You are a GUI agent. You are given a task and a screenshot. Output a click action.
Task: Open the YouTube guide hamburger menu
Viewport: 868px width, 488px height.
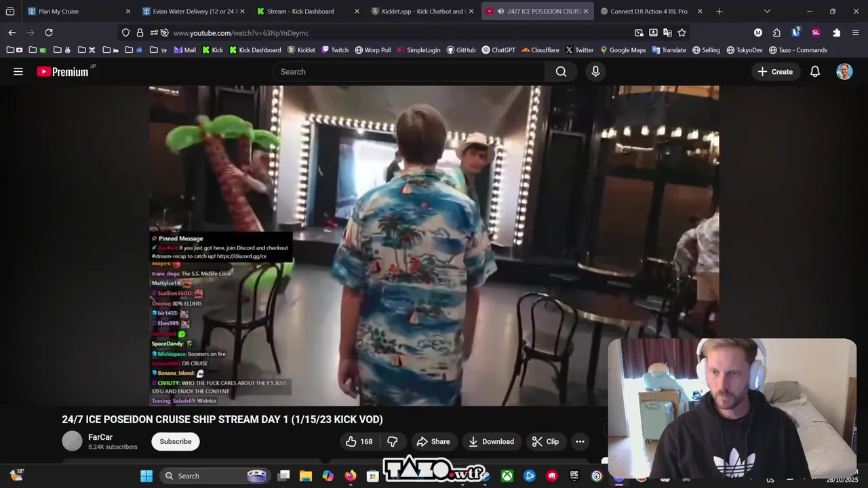(x=18, y=71)
